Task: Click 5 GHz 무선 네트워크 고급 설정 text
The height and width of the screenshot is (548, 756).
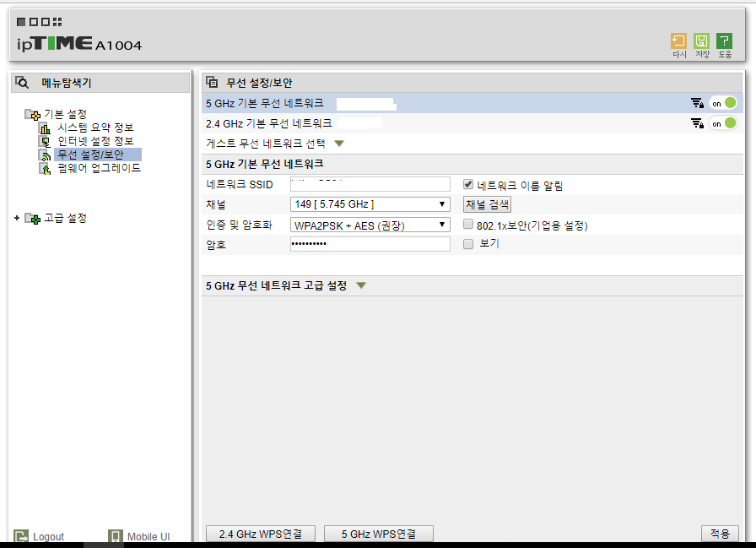Action: 276,285
